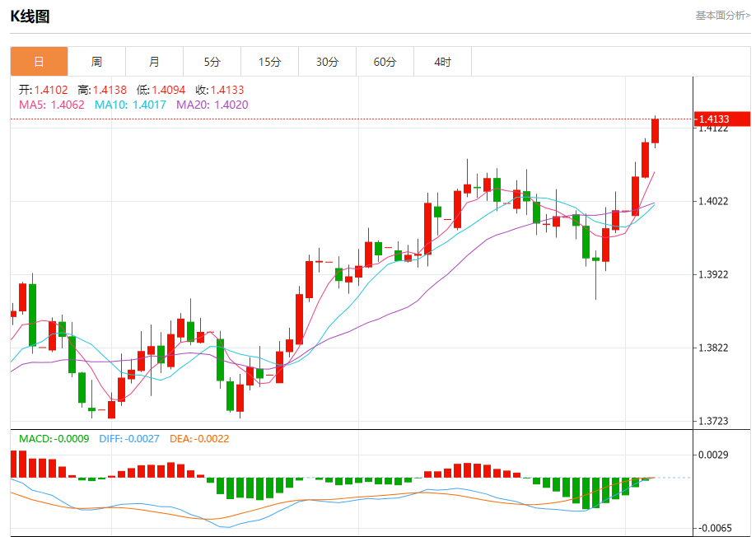
Task: Click the red 1.4133 current price tag
Action: (x=722, y=119)
